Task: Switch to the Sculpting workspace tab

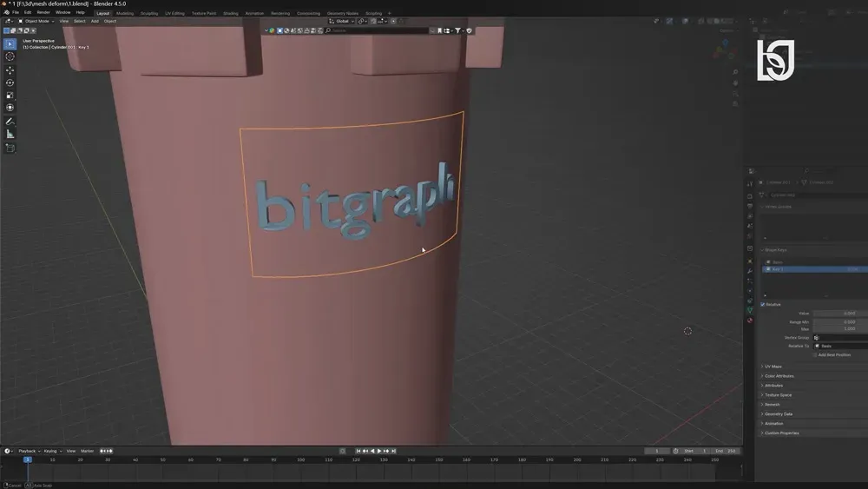Action: point(149,13)
